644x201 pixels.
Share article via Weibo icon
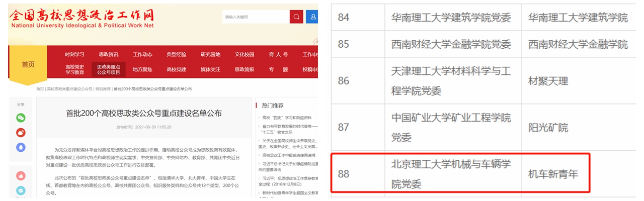pyautogui.click(x=21, y=133)
